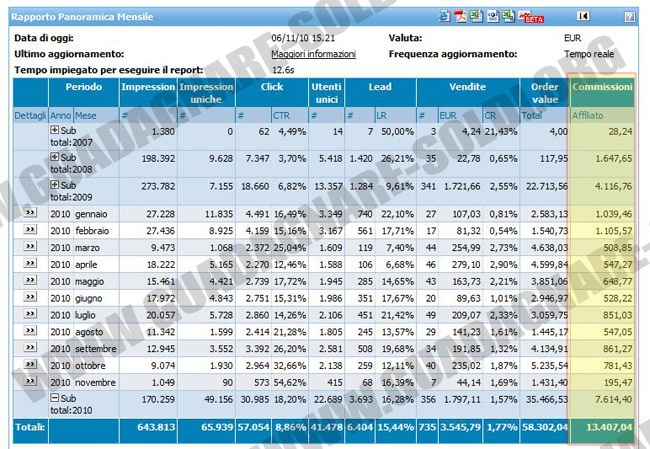Click the timestamp 06/11/10 15.21

point(303,38)
